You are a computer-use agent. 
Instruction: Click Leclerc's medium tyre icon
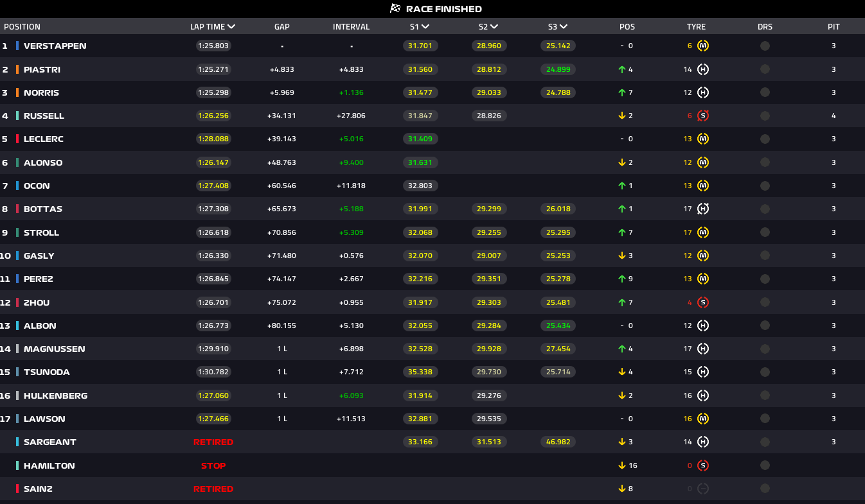703,139
